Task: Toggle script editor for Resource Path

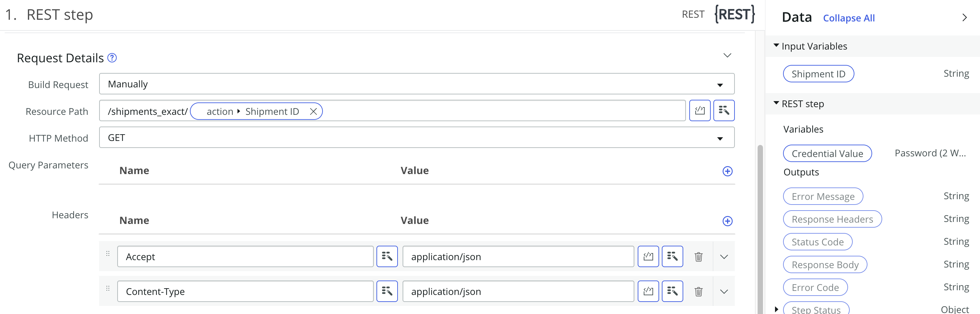Action: (x=700, y=110)
